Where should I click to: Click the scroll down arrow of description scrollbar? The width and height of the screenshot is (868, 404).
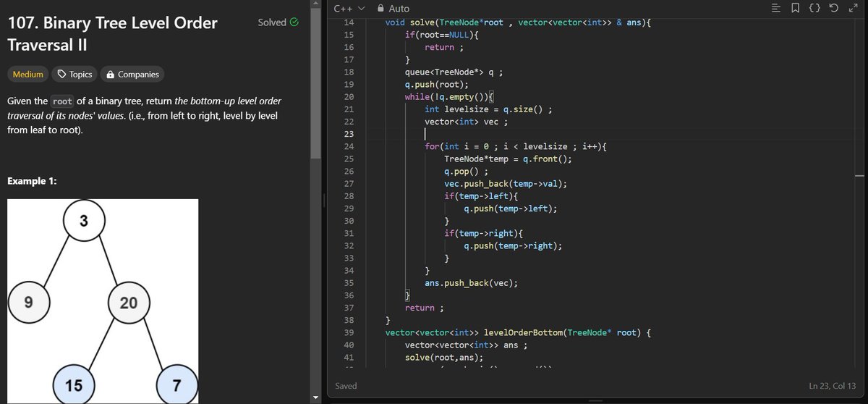pyautogui.click(x=314, y=397)
